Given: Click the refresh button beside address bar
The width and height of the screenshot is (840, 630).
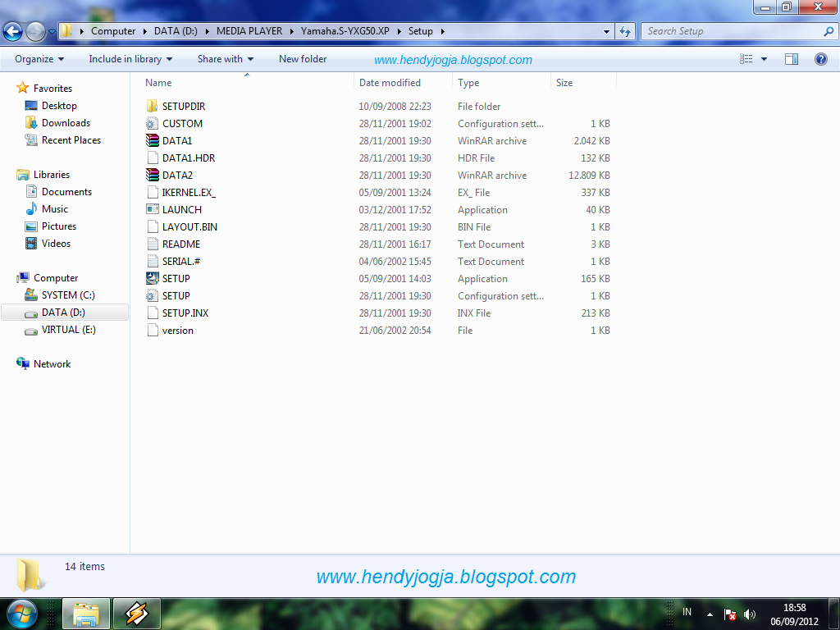Looking at the screenshot, I should click(624, 31).
